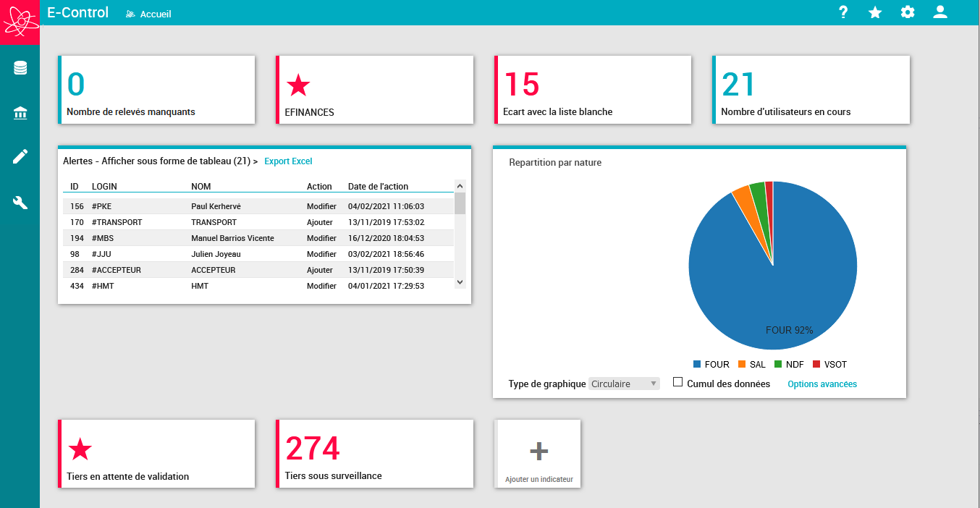Open the wrench tools sidebar icon
This screenshot has width=980, height=508.
[x=20, y=202]
